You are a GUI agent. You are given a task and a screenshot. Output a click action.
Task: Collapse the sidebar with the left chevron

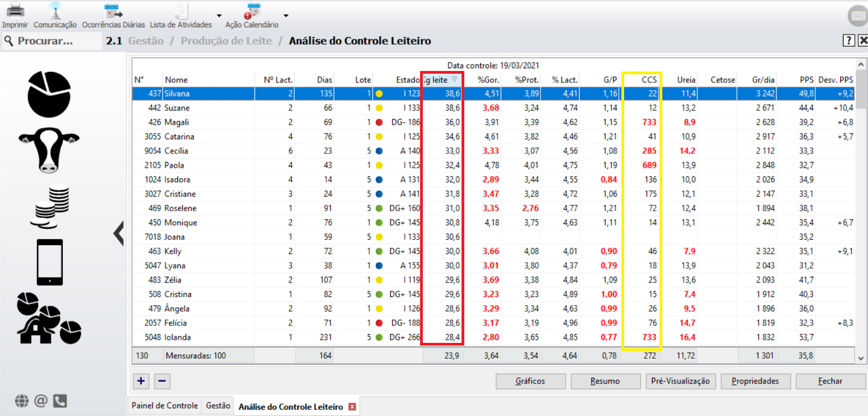pos(118,233)
